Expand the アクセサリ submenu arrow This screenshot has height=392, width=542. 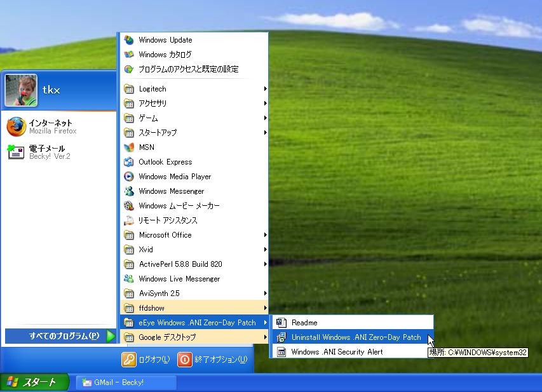265,104
